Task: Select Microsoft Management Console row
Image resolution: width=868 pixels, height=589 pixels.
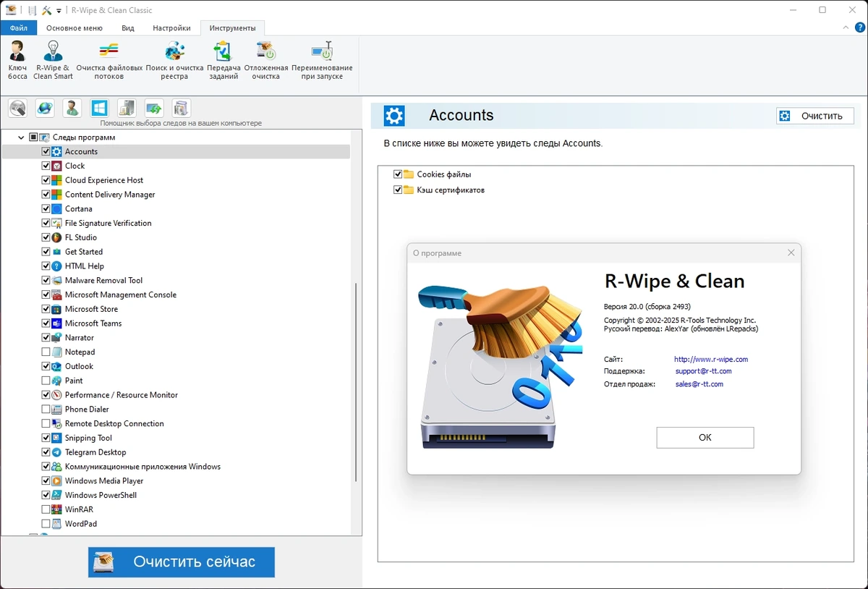Action: coord(120,294)
